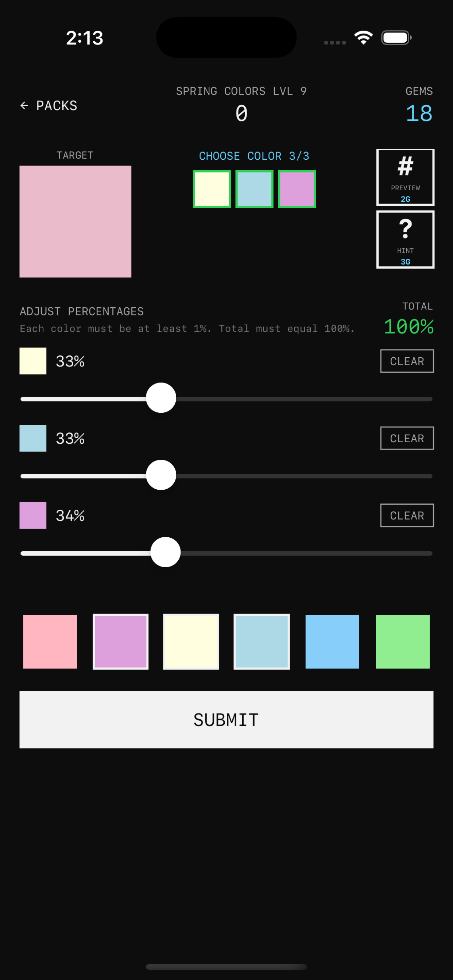Select the bright blue palette swatch
The width and height of the screenshot is (453, 980).
click(332, 641)
